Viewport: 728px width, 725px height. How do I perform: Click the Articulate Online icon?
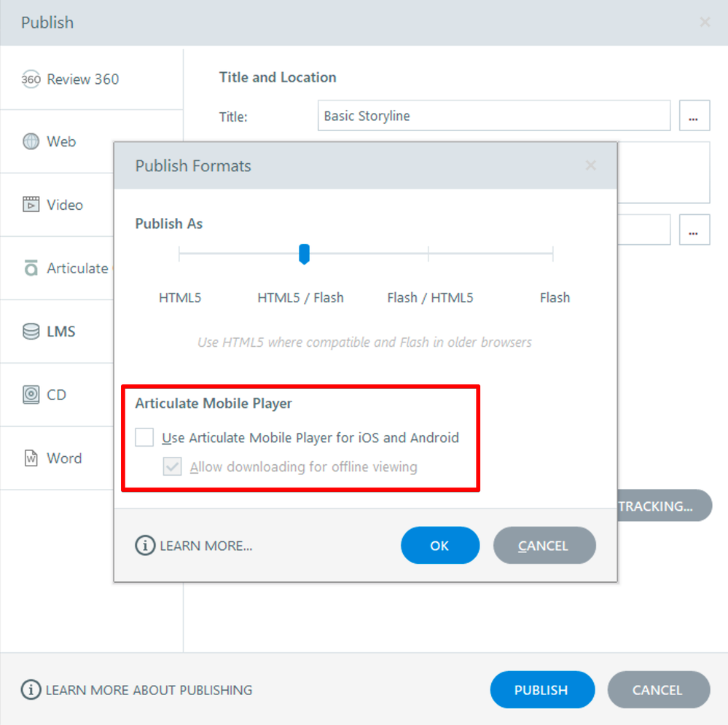click(31, 268)
